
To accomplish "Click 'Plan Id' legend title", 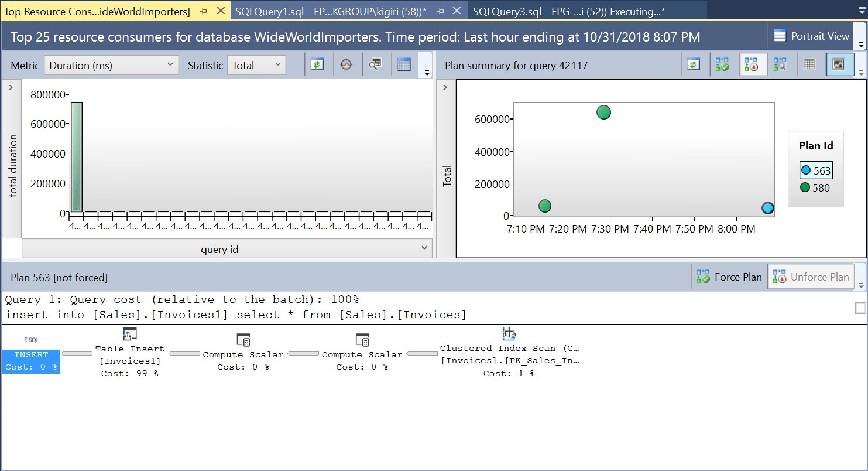I will [x=816, y=146].
